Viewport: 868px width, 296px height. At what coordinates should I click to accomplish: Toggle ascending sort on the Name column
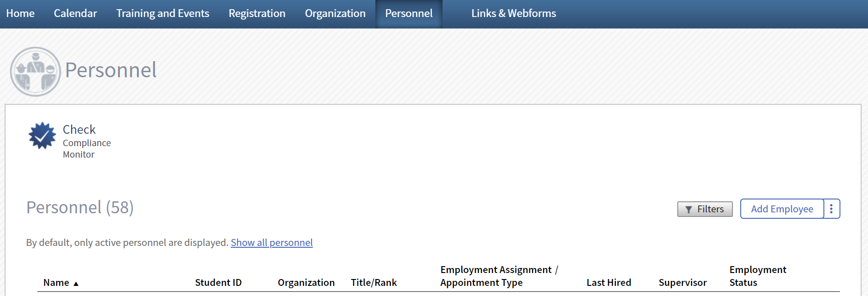click(76, 283)
